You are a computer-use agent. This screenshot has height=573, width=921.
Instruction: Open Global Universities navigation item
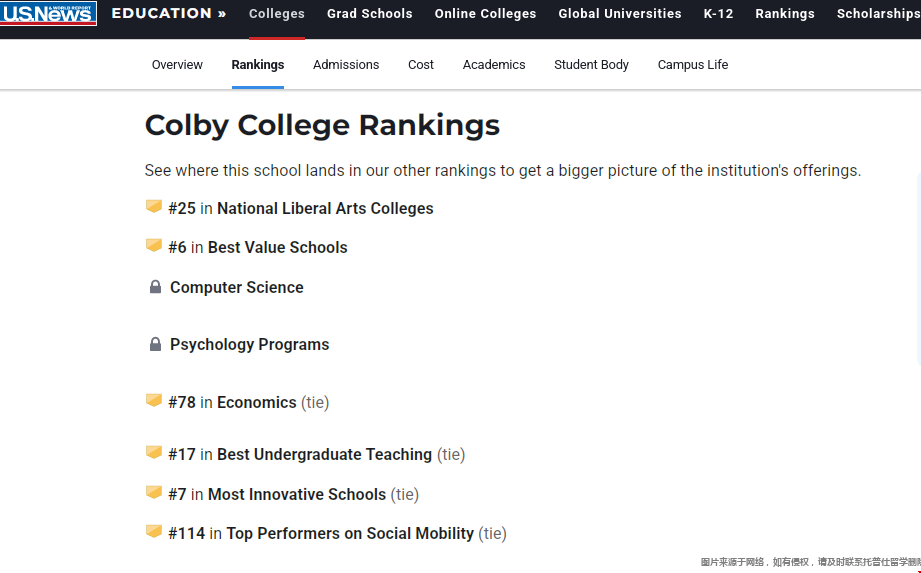coord(619,14)
